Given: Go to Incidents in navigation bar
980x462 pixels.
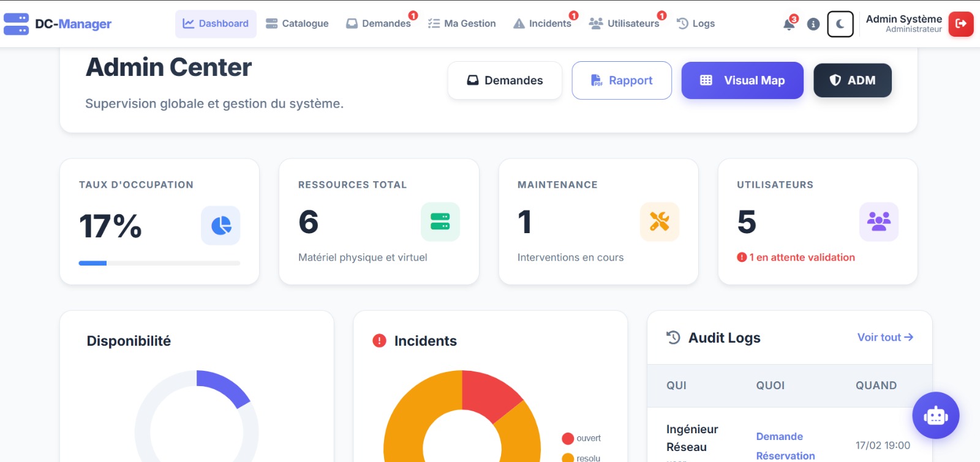Looking at the screenshot, I should point(543,24).
